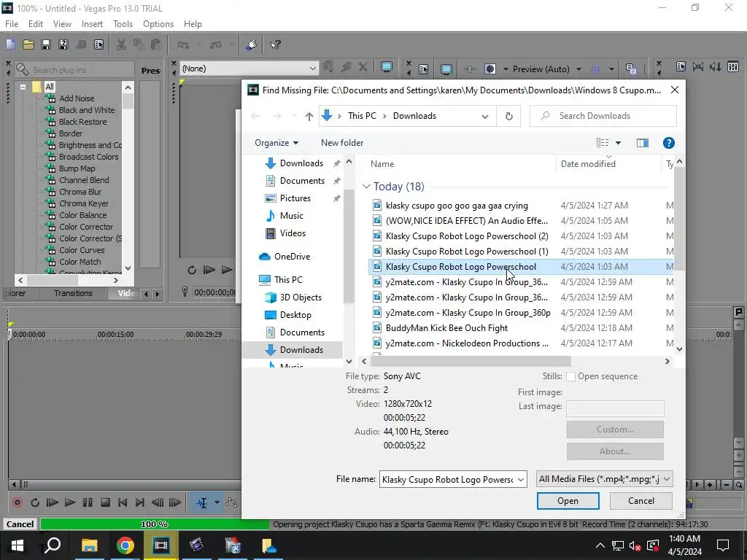
Task: Click the dialog Cancel button
Action: coord(640,501)
